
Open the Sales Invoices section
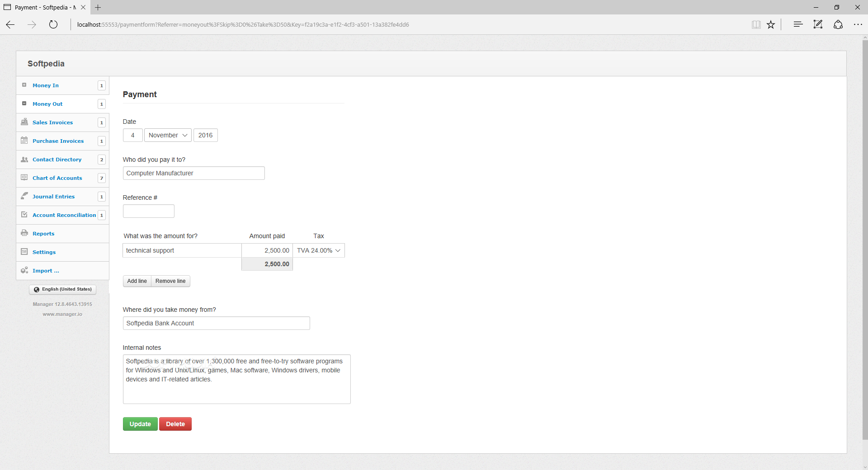pyautogui.click(x=52, y=122)
